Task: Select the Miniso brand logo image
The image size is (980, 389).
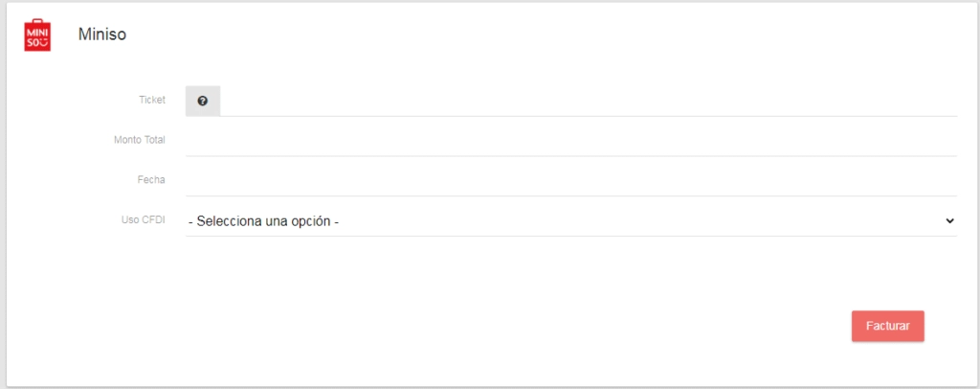Action: coord(36,34)
